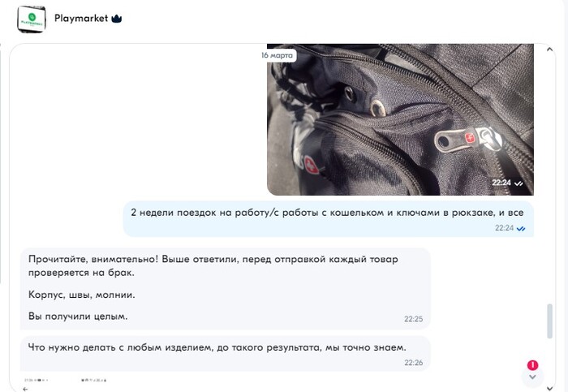Click the chat vertical scrollbar thumb

(550, 321)
